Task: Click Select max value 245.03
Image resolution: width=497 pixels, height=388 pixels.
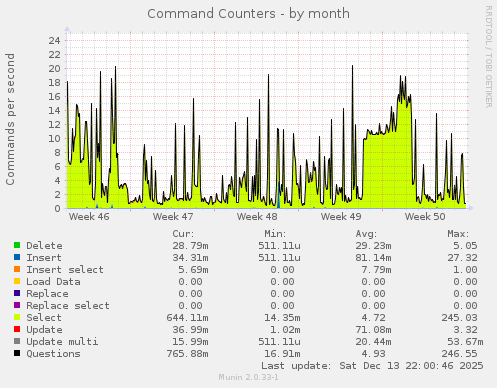Action: [460, 318]
